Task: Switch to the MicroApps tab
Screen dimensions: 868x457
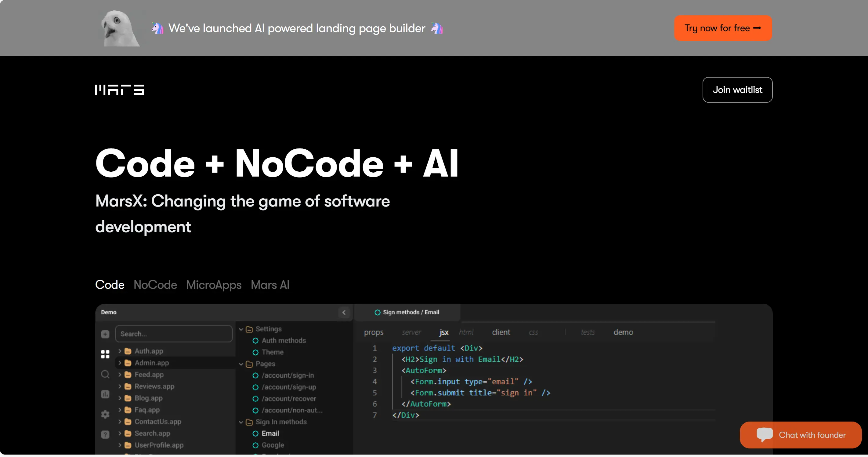Action: [214, 285]
